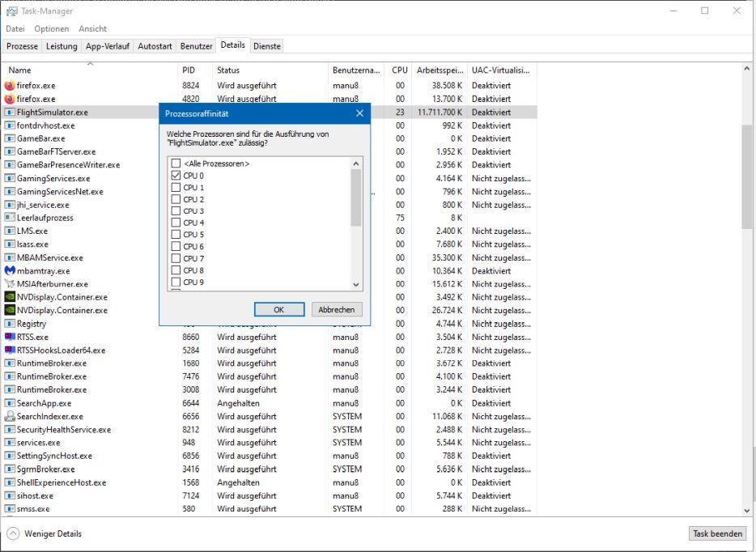Enable the CPU 2 checkbox

(x=176, y=199)
